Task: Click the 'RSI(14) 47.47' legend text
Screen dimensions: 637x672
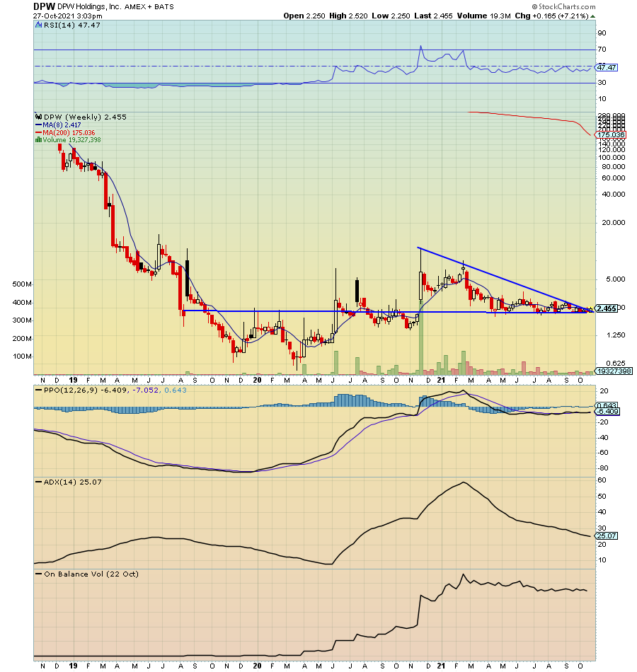Action: pyautogui.click(x=72, y=25)
